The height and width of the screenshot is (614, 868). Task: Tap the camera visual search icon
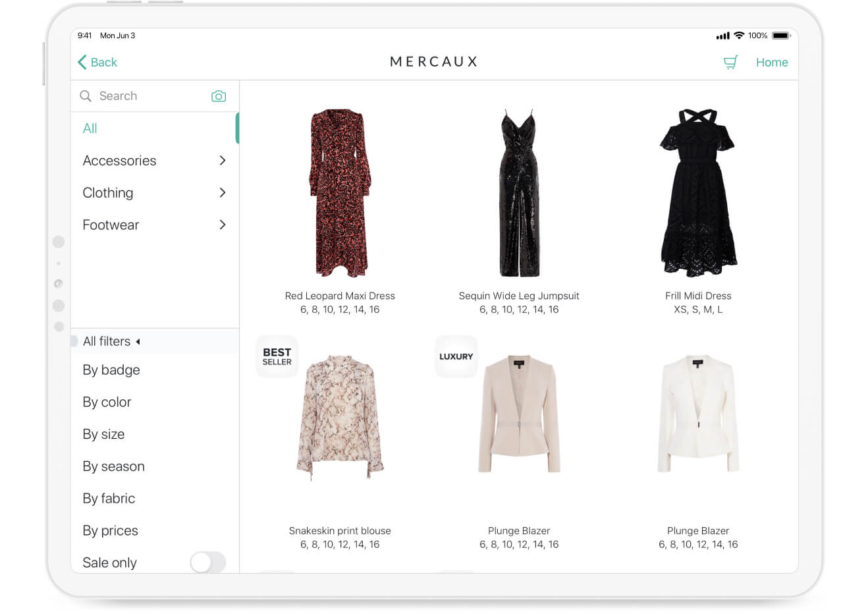click(219, 96)
